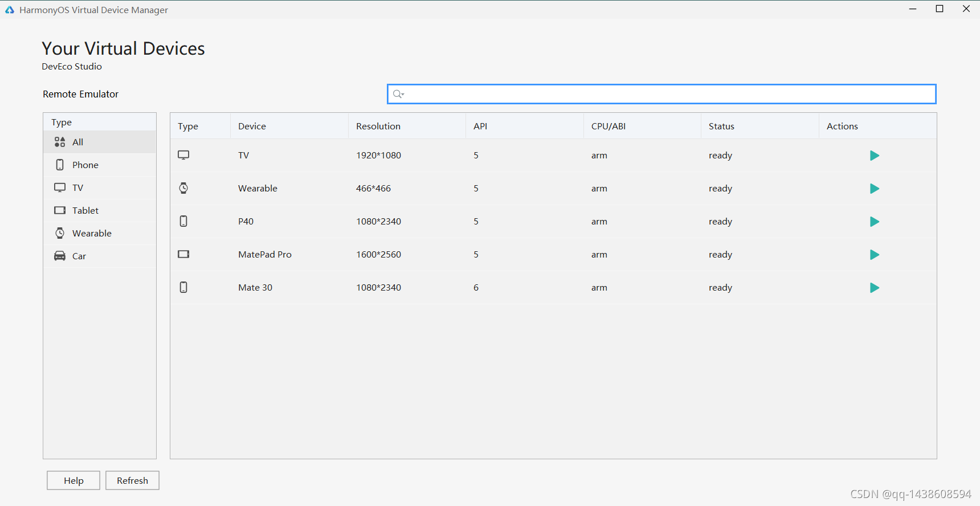Select the 'Wearable' device name cell
Viewport: 980px width, 506px height.
coord(258,188)
